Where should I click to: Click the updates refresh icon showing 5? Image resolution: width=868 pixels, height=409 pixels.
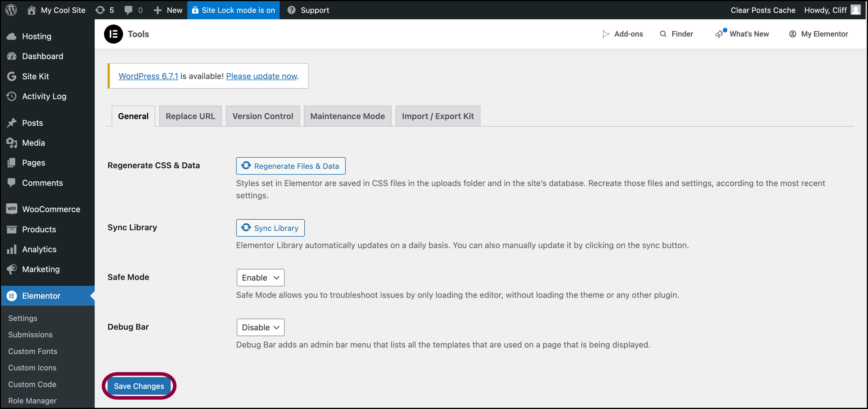(100, 10)
